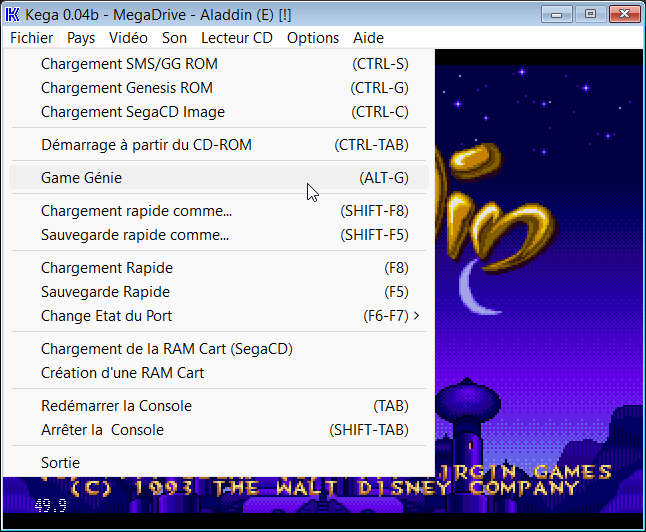This screenshot has height=532, width=646.
Task: Choose Arrêter la Console
Action: click(x=219, y=430)
